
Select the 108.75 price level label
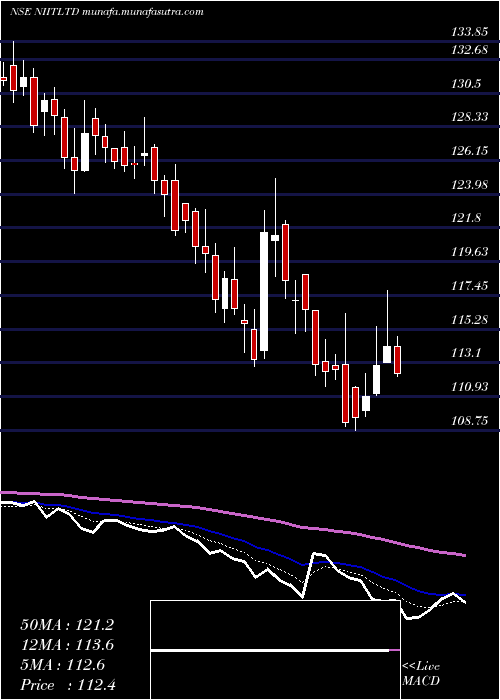click(x=468, y=421)
